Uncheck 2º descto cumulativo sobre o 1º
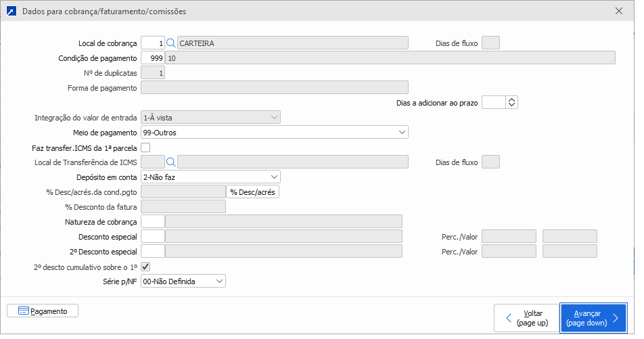This screenshot has width=644, height=339. [145, 267]
